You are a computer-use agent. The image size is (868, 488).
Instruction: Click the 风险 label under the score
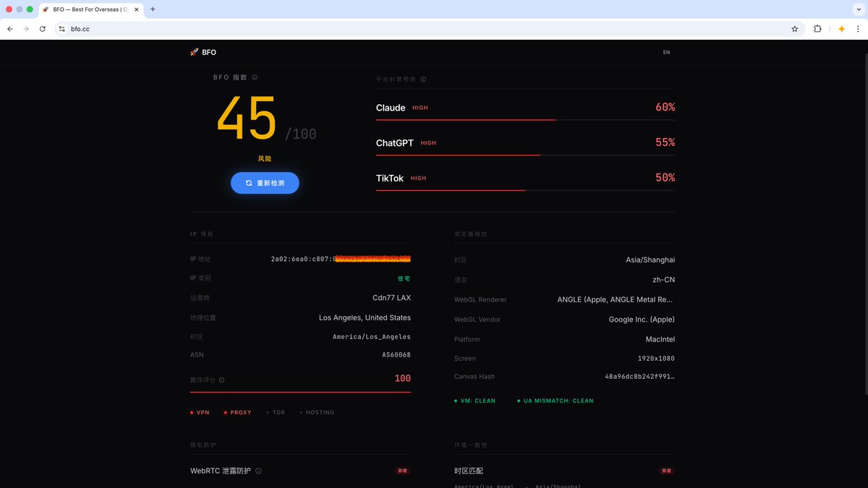coord(265,158)
